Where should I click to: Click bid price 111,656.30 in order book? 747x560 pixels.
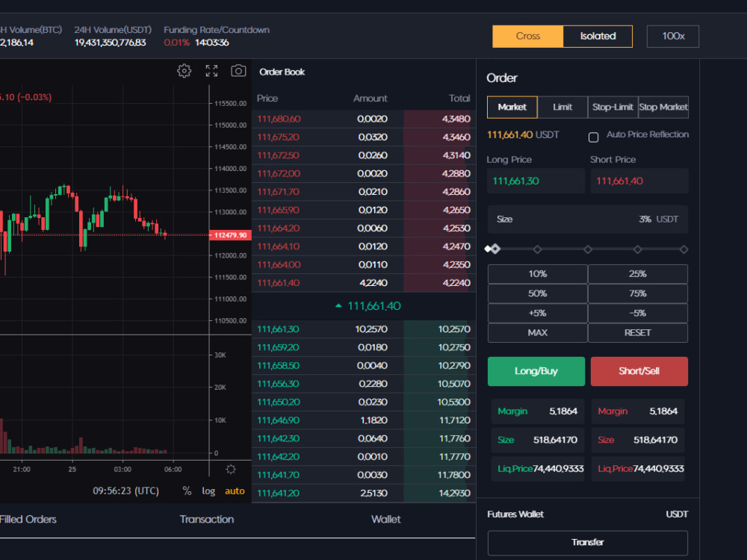(278, 384)
